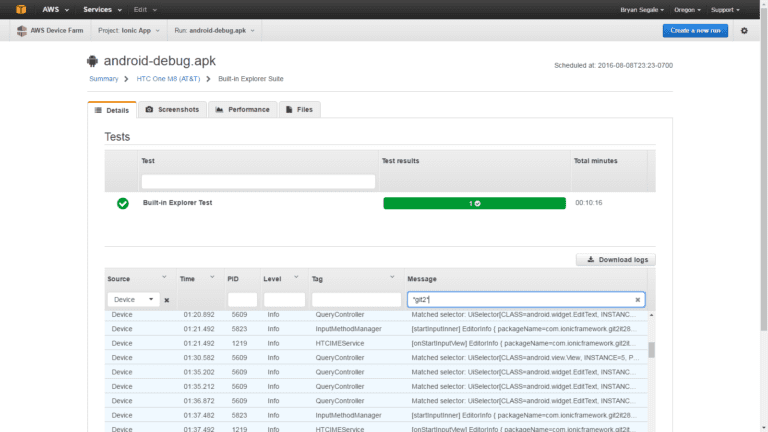Viewport: 768px width, 432px height.
Task: Expand the Project: Ionic App dropdown
Action: tap(129, 30)
